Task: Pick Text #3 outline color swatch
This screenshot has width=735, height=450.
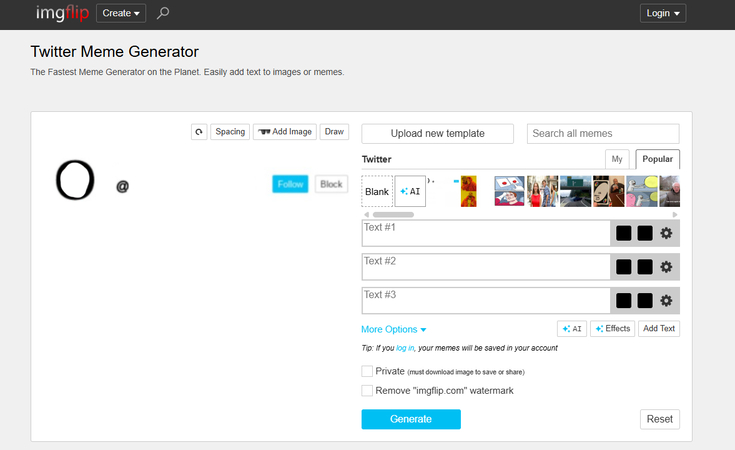Action: click(645, 300)
